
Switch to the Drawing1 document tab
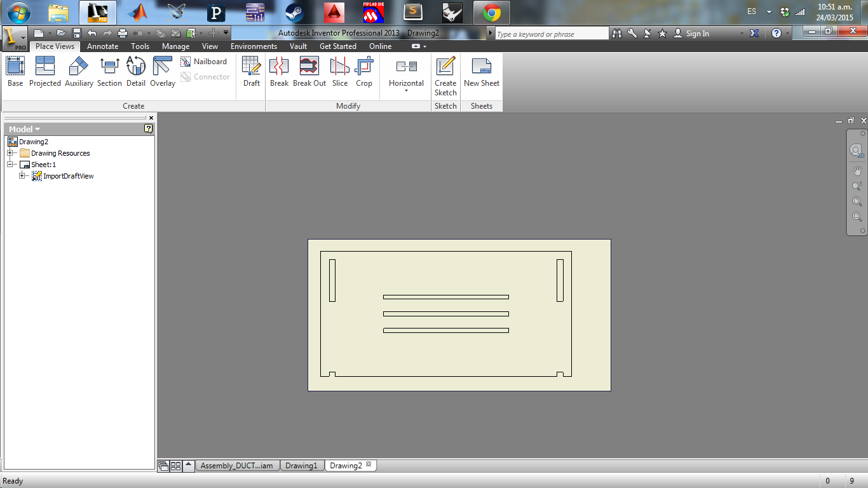click(x=301, y=466)
